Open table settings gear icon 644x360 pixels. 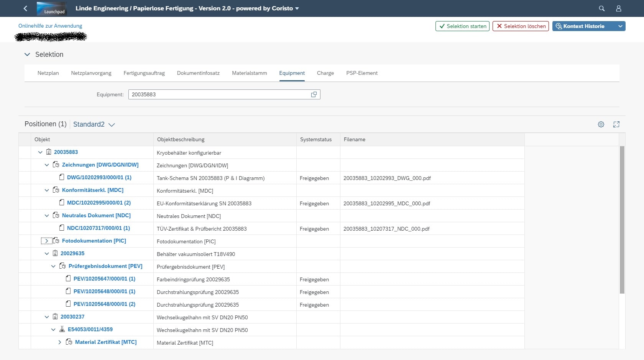click(601, 124)
